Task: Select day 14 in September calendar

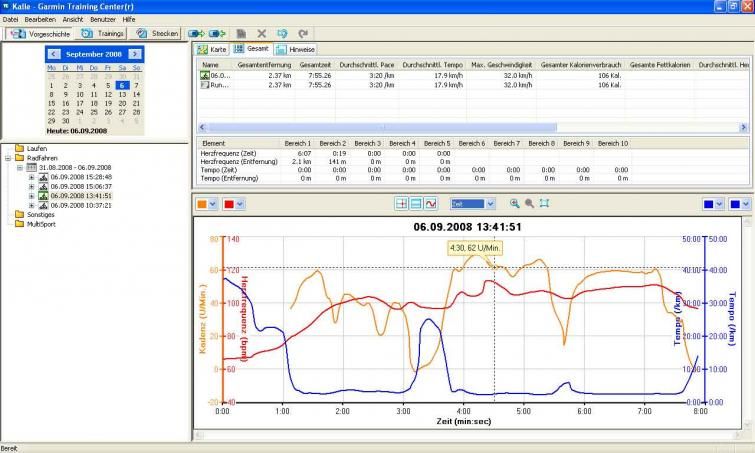Action: point(136,94)
